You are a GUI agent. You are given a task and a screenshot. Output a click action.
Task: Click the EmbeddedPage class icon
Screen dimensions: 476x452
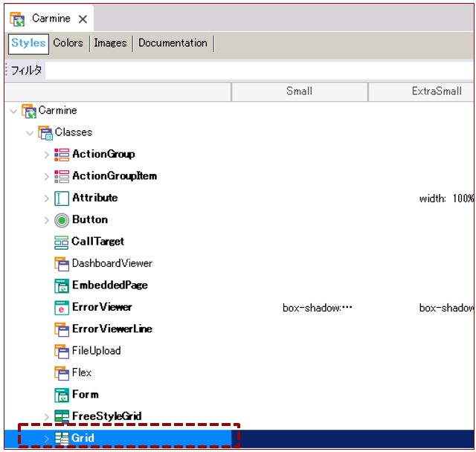pyautogui.click(x=62, y=286)
